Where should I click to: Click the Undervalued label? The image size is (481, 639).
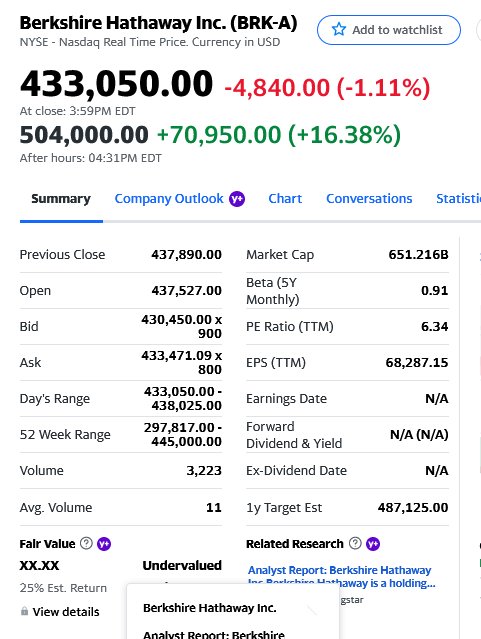tap(182, 565)
